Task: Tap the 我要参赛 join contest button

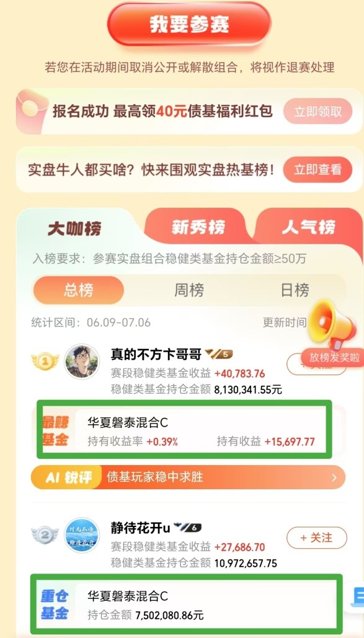Action: tap(189, 24)
